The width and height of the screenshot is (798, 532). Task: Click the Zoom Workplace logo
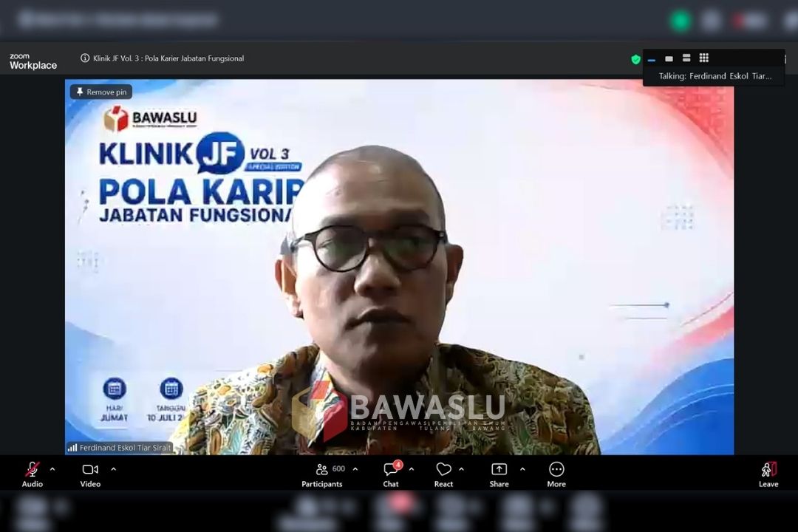click(x=33, y=61)
